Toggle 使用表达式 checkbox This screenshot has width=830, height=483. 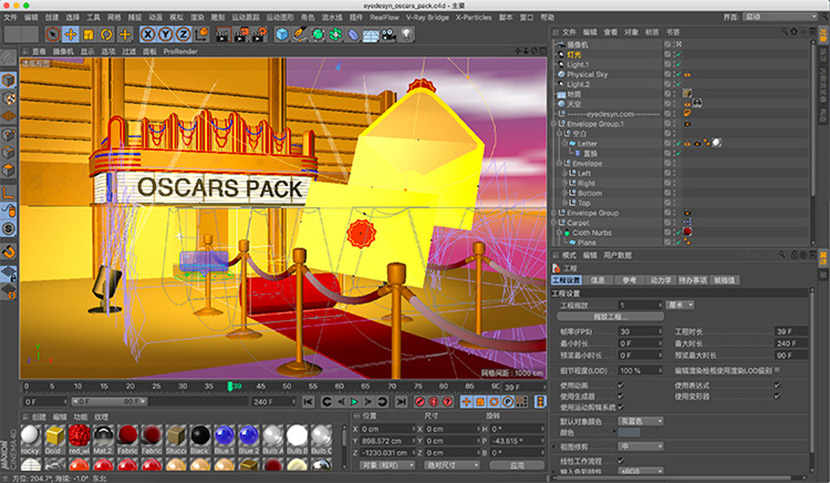pos(777,385)
